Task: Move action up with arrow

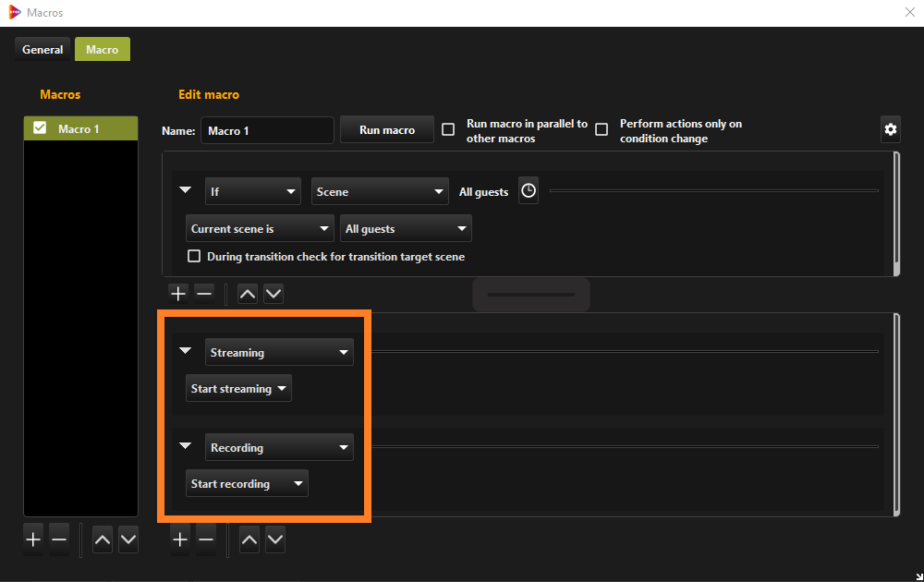Action: [249, 539]
